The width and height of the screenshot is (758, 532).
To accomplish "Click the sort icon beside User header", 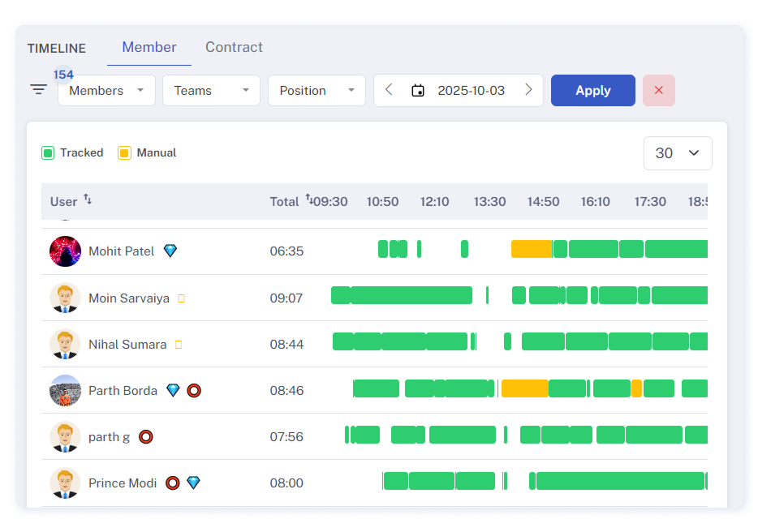I will pyautogui.click(x=88, y=199).
